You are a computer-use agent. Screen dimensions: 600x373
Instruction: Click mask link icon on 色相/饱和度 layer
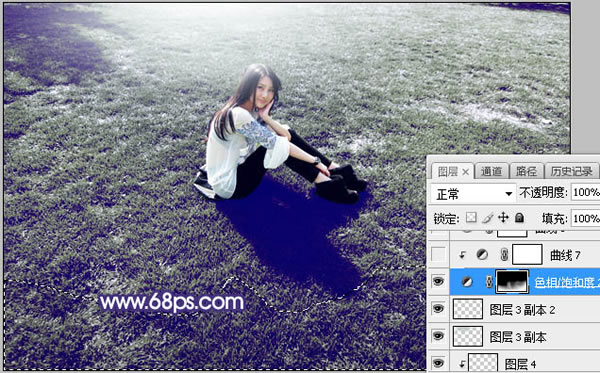point(489,282)
